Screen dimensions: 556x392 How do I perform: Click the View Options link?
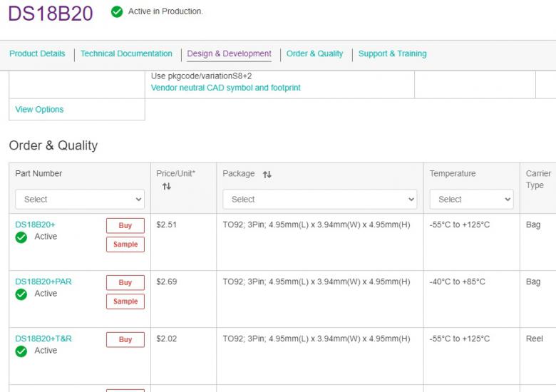click(x=39, y=110)
